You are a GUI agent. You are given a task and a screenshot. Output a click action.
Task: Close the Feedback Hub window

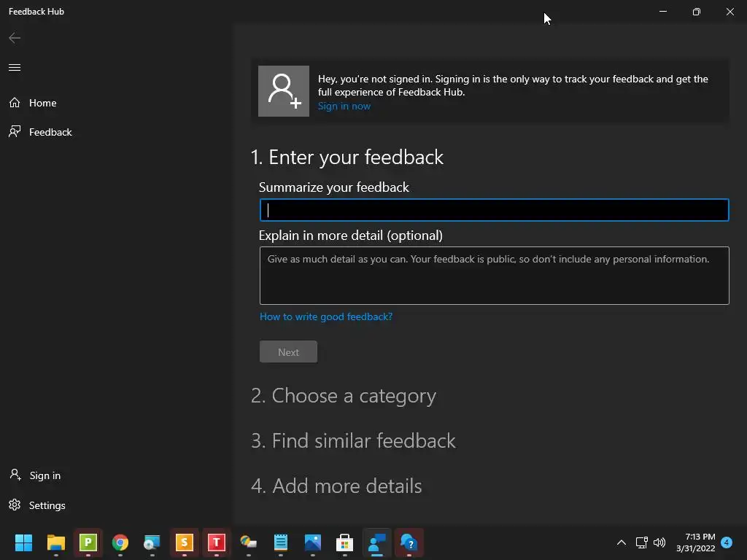click(x=729, y=12)
